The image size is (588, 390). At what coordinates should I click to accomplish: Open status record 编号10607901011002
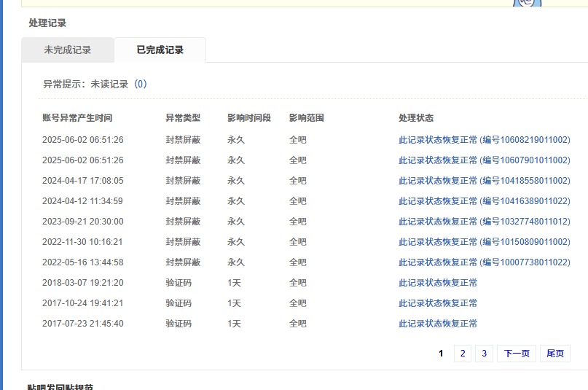484,160
